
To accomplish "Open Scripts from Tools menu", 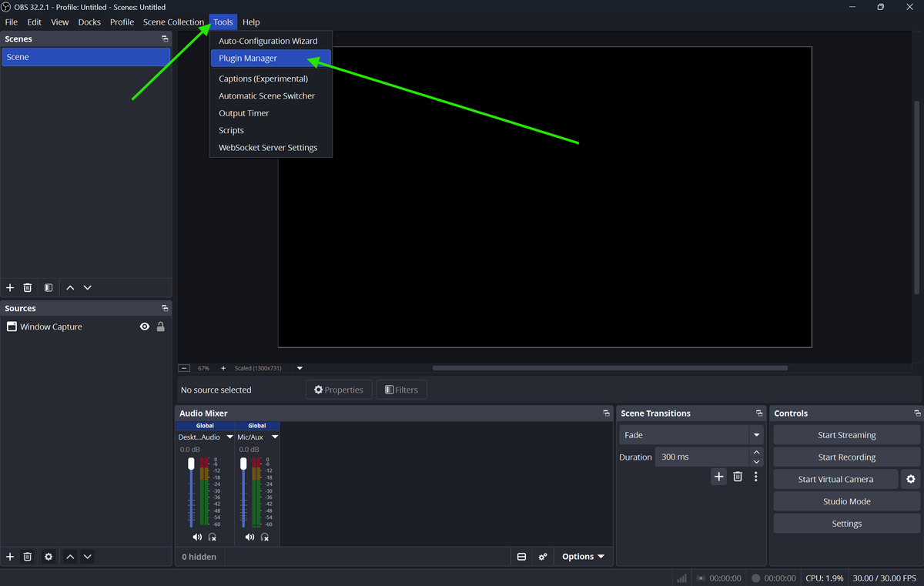I will point(270,130).
